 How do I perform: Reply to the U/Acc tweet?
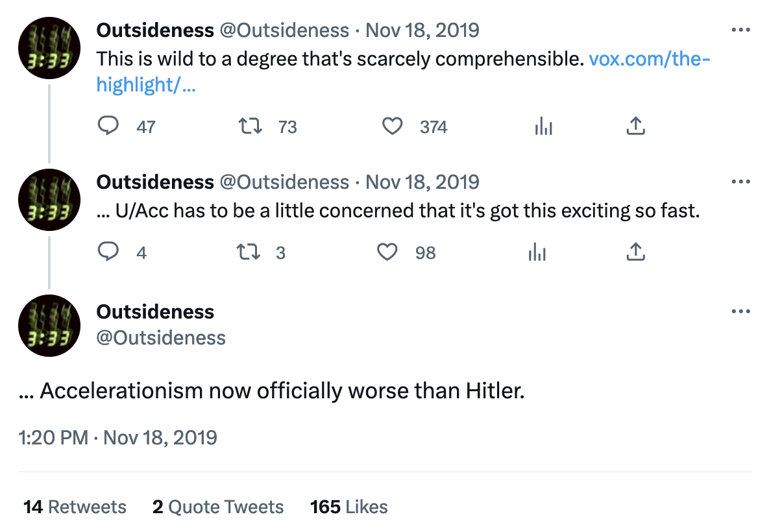coord(109,252)
